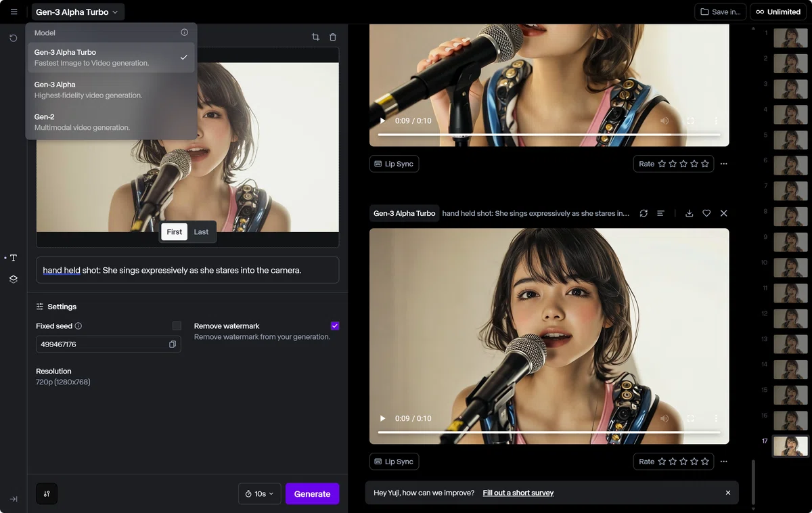Image resolution: width=812 pixels, height=513 pixels.
Task: Choose Gen-2 from the model list
Action: [x=112, y=122]
